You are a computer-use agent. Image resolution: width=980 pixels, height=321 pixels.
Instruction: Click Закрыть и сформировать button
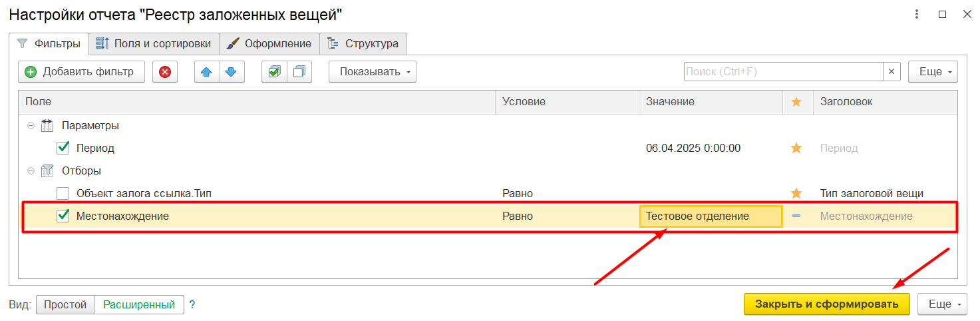pyautogui.click(x=827, y=304)
